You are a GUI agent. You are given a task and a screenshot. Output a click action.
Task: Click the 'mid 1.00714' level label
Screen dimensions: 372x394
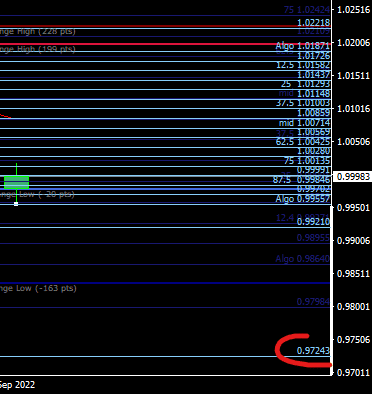(305, 123)
